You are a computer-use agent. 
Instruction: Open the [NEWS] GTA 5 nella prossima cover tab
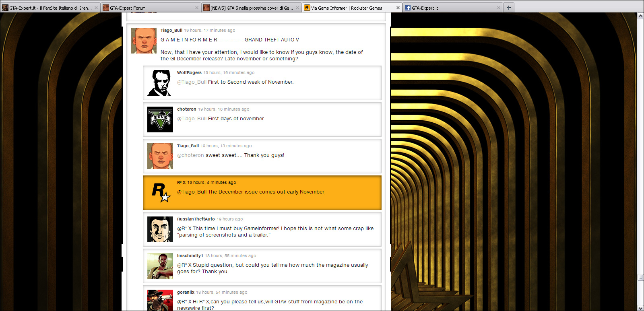tap(252, 8)
